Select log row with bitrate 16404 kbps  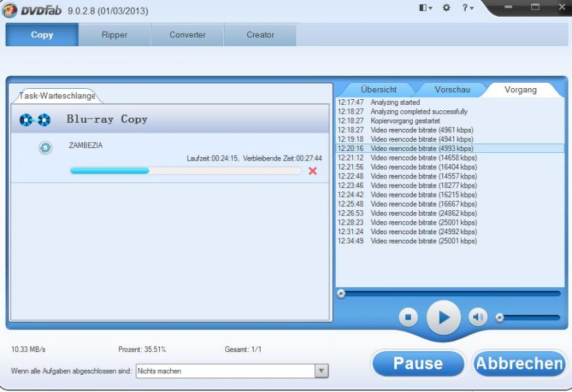[x=449, y=167]
